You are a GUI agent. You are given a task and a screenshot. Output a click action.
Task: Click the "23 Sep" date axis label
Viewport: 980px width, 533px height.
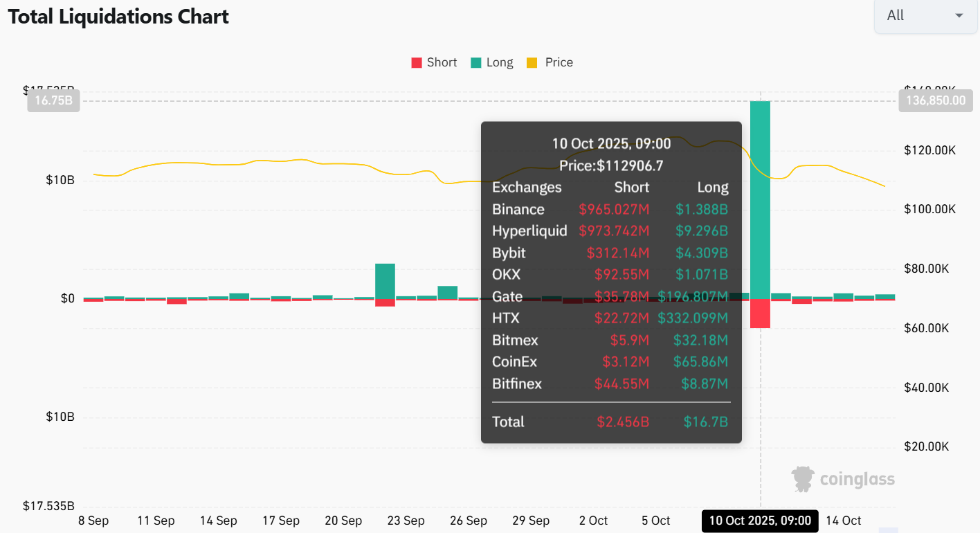[406, 521]
